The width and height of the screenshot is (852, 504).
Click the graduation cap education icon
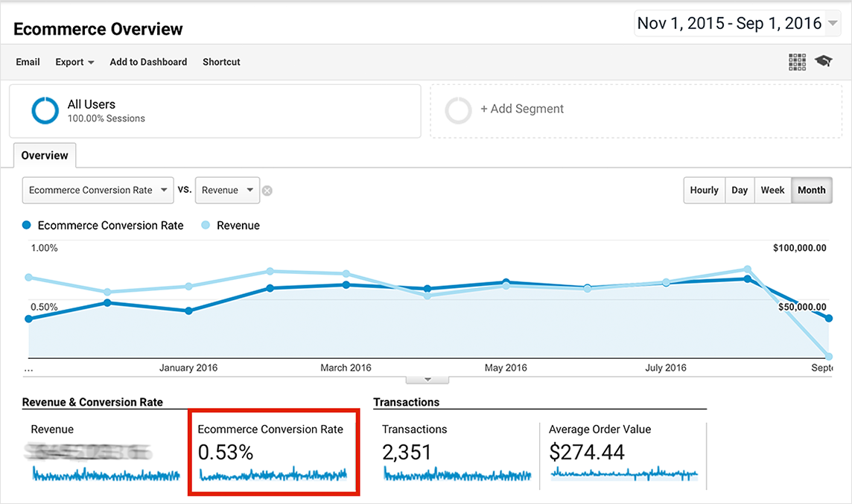tap(823, 62)
